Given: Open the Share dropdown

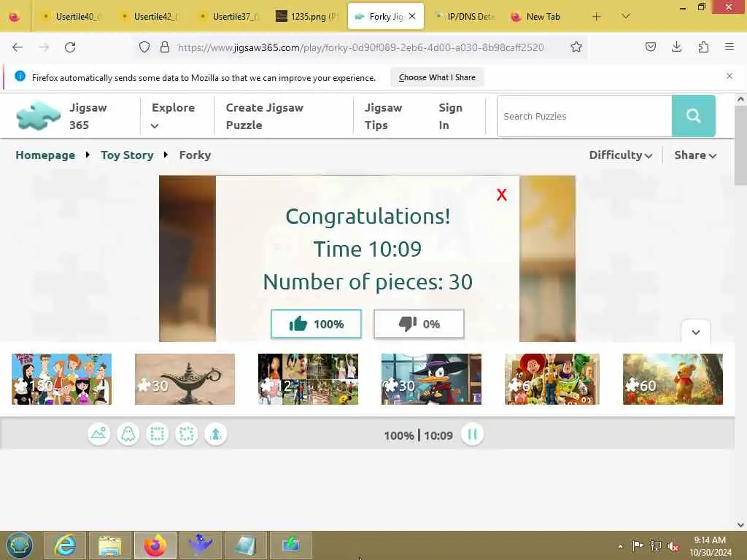Looking at the screenshot, I should tap(695, 155).
